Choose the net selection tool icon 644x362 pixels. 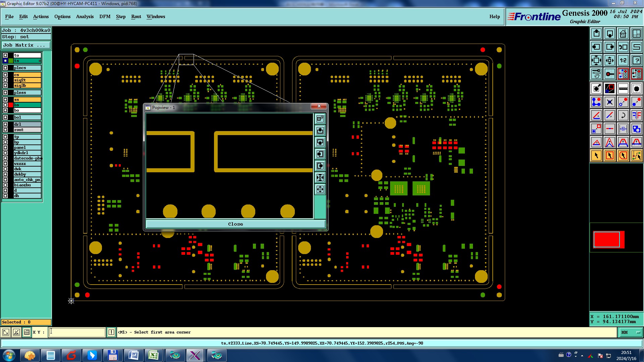tap(636, 156)
